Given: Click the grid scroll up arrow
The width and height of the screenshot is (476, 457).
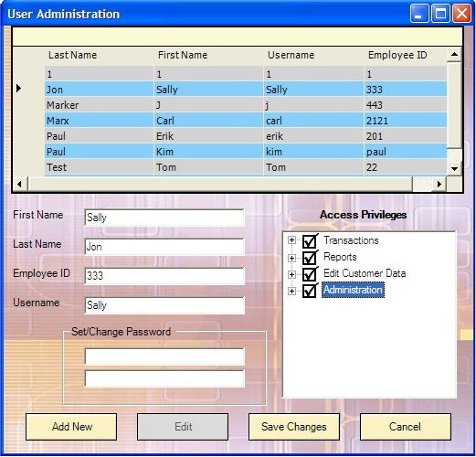Looking at the screenshot, I should (x=454, y=55).
